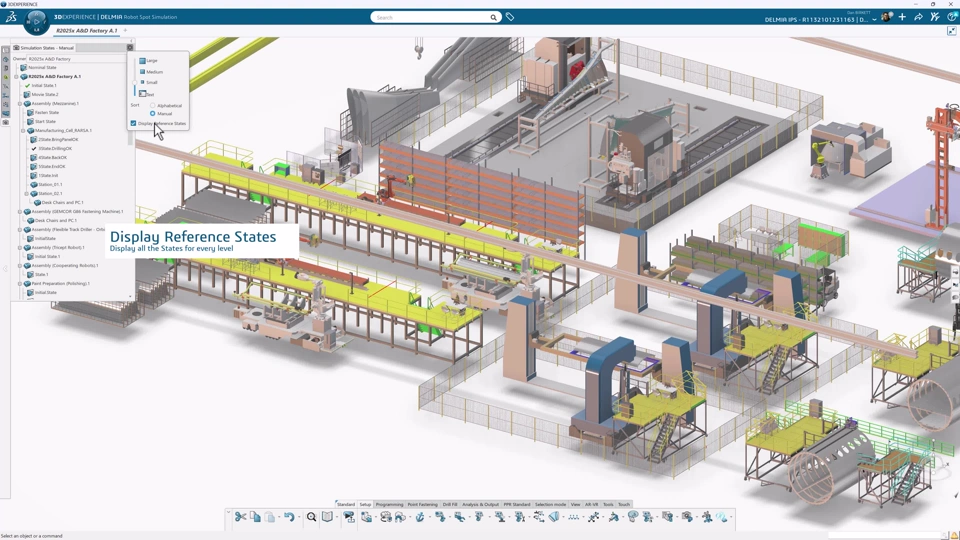The image size is (960, 540).
Task: Select 4State.BackOK tree row
Action: (x=49, y=157)
